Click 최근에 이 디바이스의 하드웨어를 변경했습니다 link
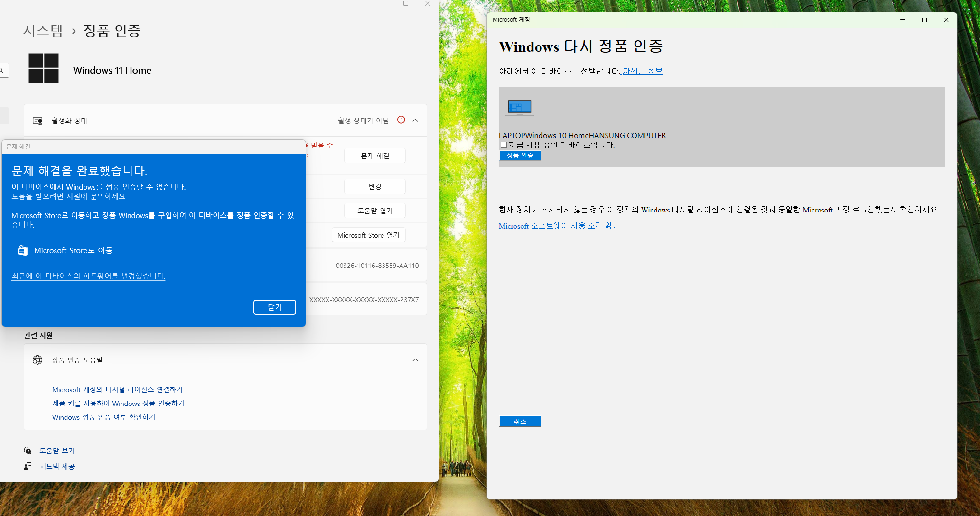The image size is (980, 516). pos(88,276)
